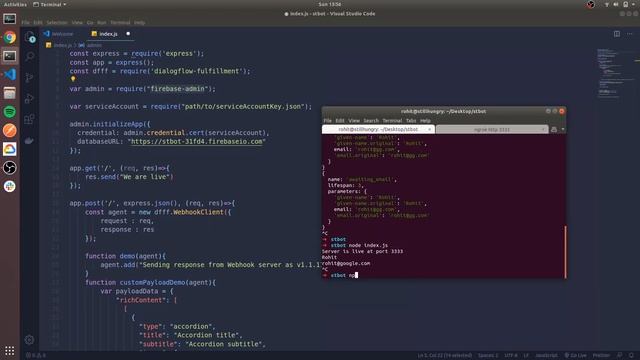This screenshot has width=640, height=360.
Task: Open Slack from the dock
Action: coord(10,187)
